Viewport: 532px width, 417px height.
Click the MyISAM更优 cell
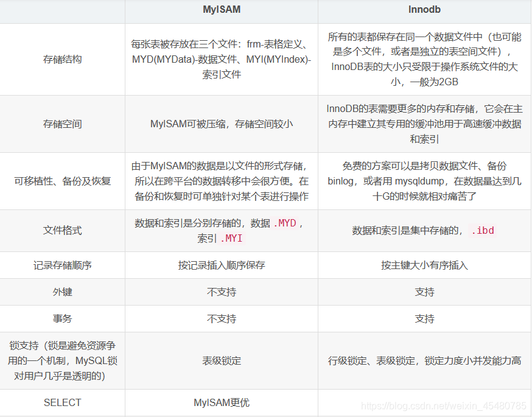coord(221,402)
